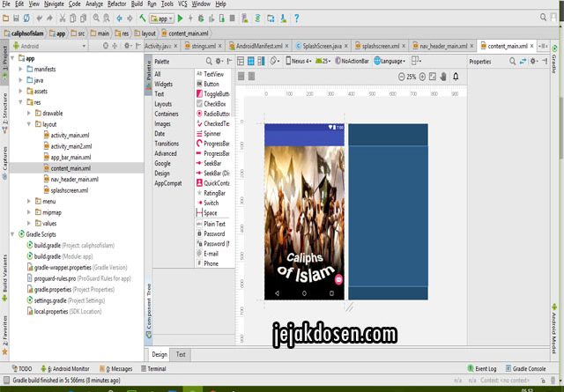Image resolution: width=564 pixels, height=392 pixels.
Task: Click the Project pane gear settings icon
Action: [x=127, y=46]
